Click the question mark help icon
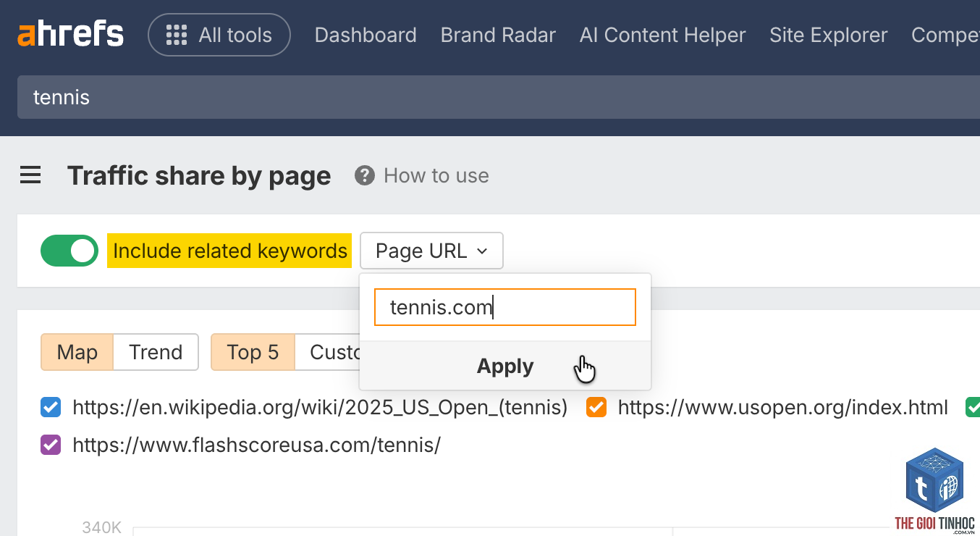The height and width of the screenshot is (536, 980). click(365, 175)
